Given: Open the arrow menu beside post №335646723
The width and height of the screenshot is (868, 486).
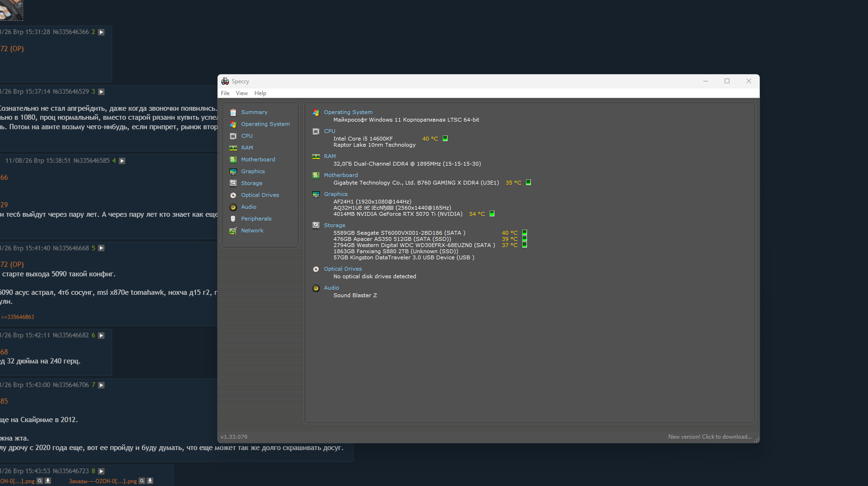Looking at the screenshot, I should pyautogui.click(x=101, y=471).
